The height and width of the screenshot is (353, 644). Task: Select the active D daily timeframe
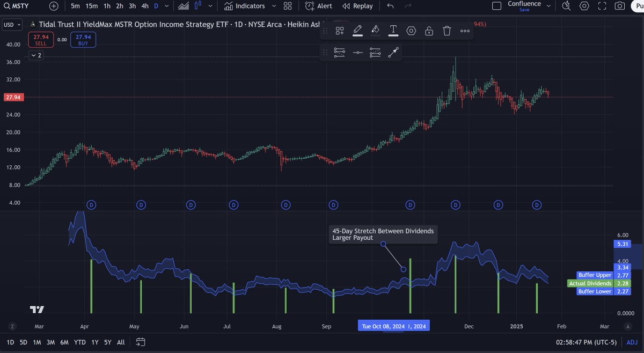(x=156, y=6)
